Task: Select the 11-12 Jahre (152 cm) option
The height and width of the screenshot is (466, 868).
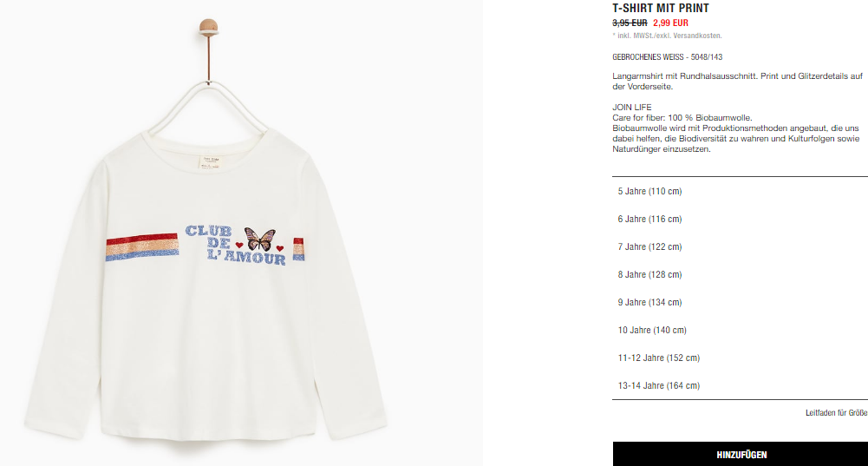Action: pos(740,358)
